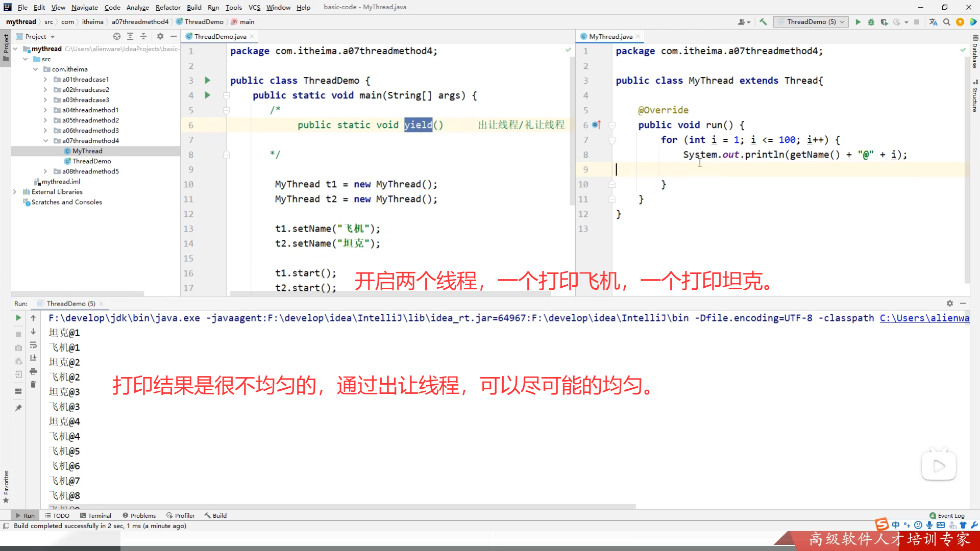Click the Build Project hammer icon
The width and height of the screenshot is (980, 551).
coord(763,22)
